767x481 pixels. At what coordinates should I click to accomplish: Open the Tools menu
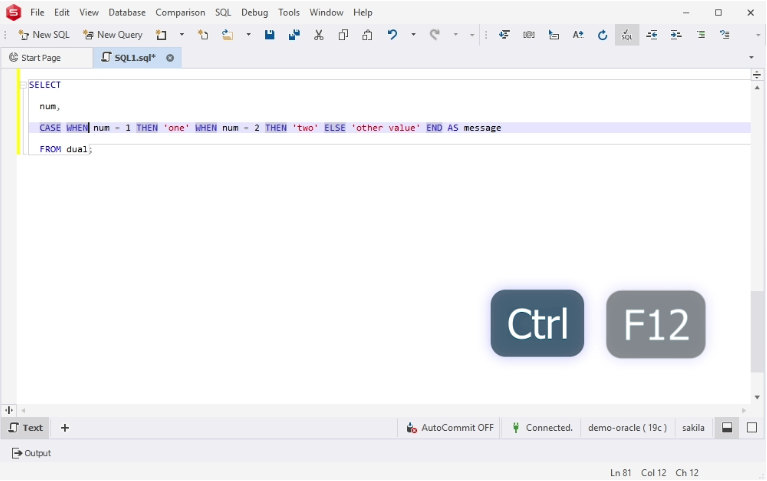(289, 13)
